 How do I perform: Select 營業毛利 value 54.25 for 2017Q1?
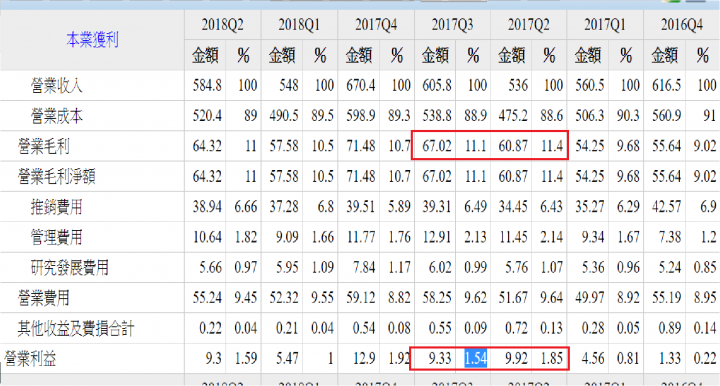(590, 146)
